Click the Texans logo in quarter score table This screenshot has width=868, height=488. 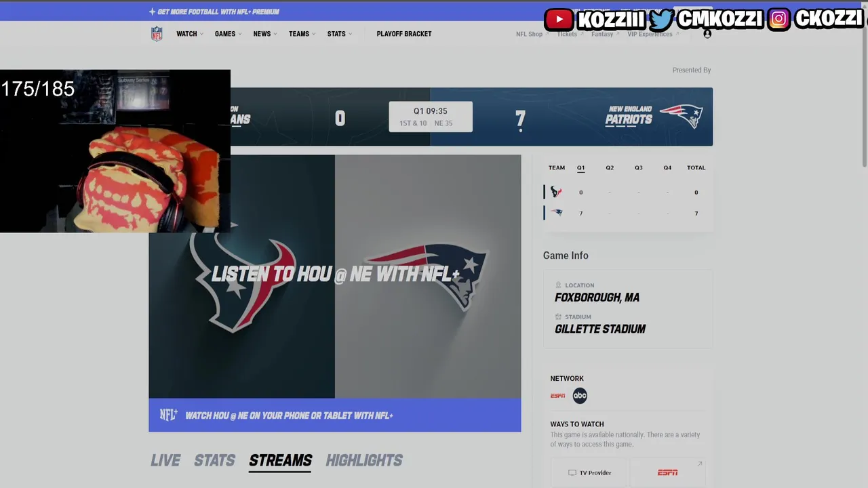pos(556,192)
